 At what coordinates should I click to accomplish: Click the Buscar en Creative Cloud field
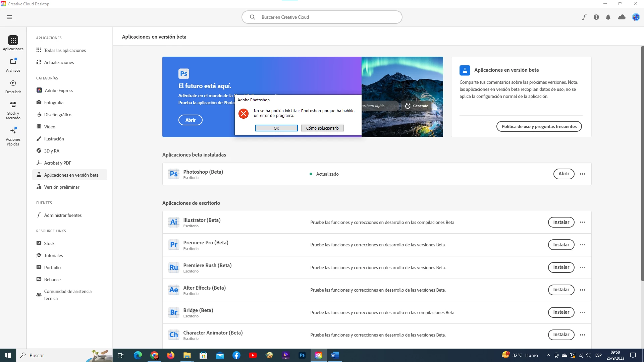tap(322, 17)
